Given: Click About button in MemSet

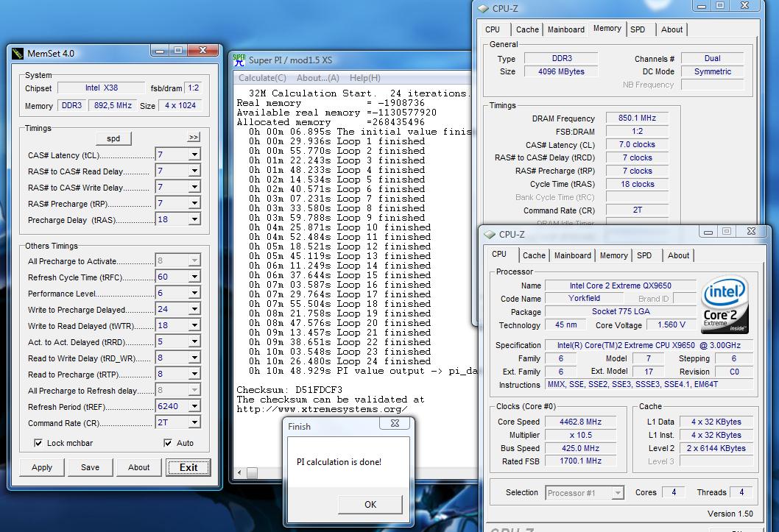Looking at the screenshot, I should (x=138, y=467).
